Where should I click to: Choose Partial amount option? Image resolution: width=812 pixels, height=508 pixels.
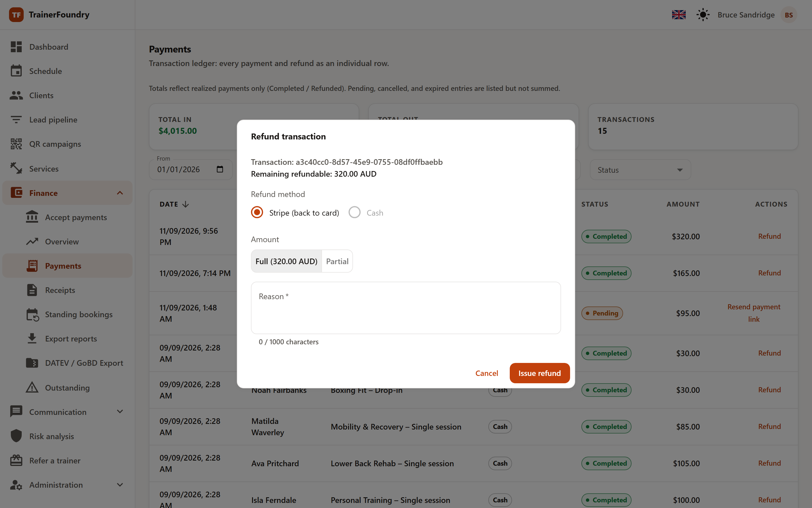pyautogui.click(x=337, y=261)
